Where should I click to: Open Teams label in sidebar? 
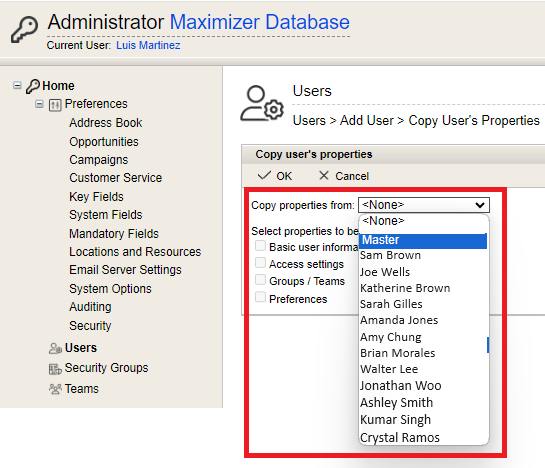coord(82,389)
